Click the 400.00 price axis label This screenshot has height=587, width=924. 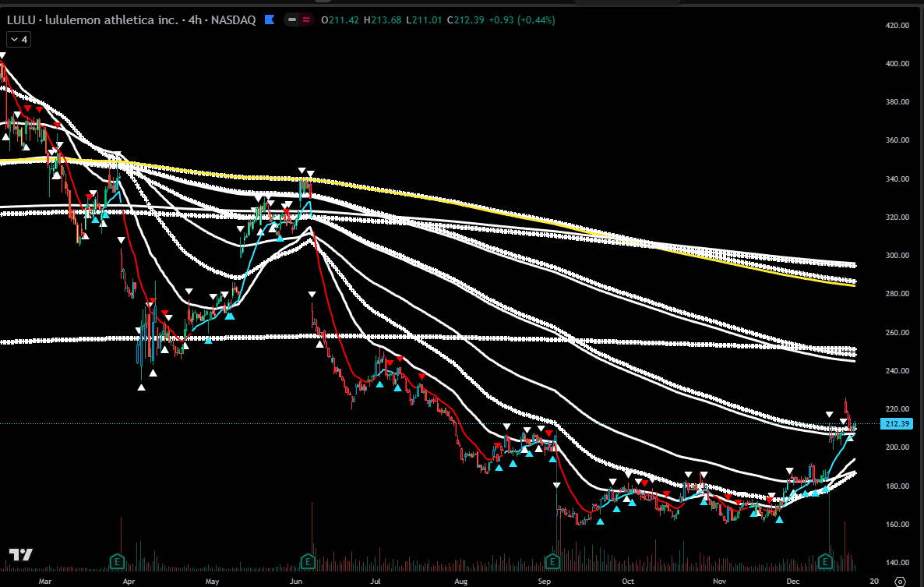898,64
